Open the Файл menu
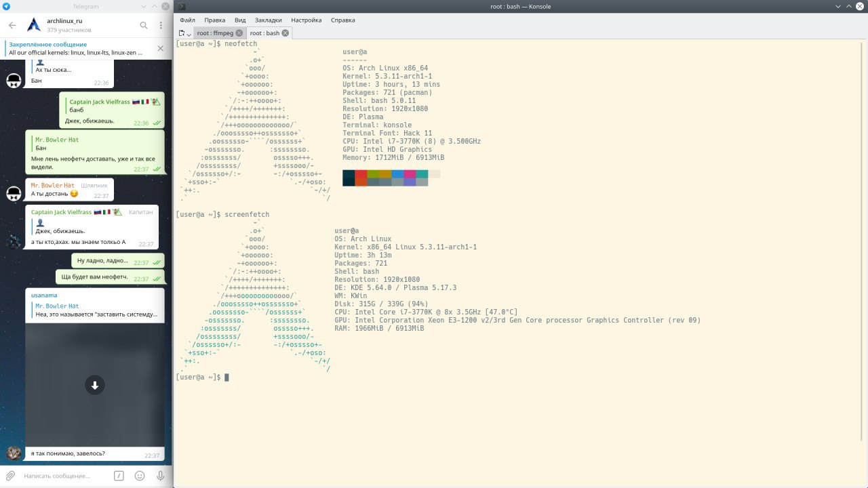 click(187, 20)
